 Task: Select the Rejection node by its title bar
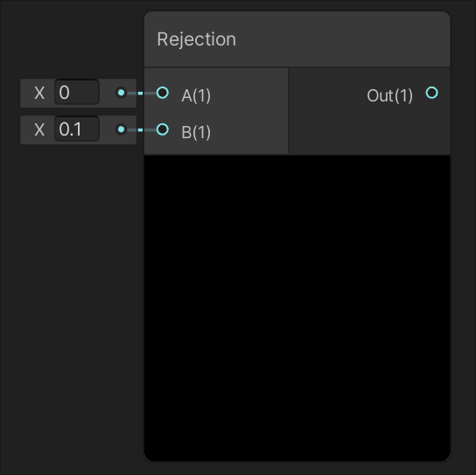[297, 39]
